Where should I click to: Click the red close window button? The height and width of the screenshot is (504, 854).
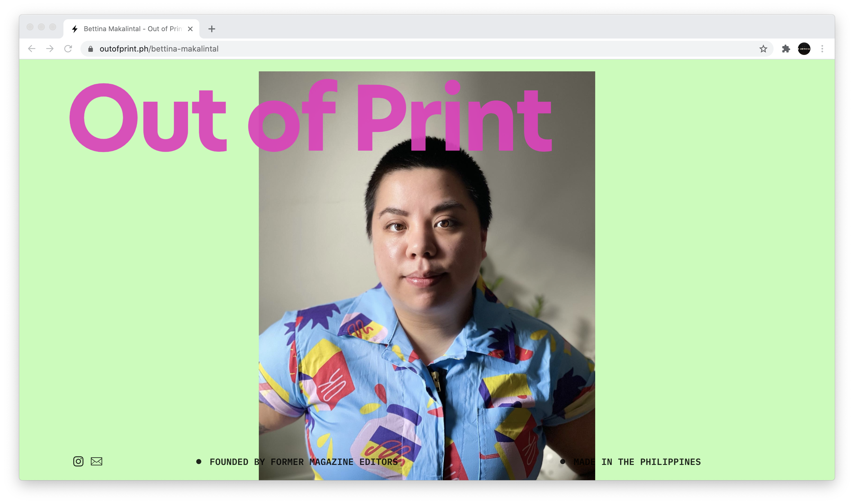[x=30, y=27]
